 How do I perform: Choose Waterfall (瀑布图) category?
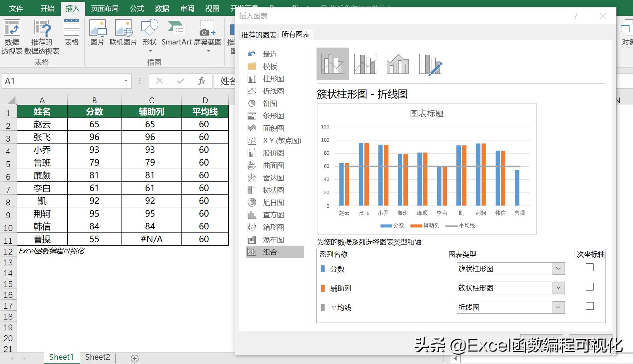pyautogui.click(x=275, y=240)
